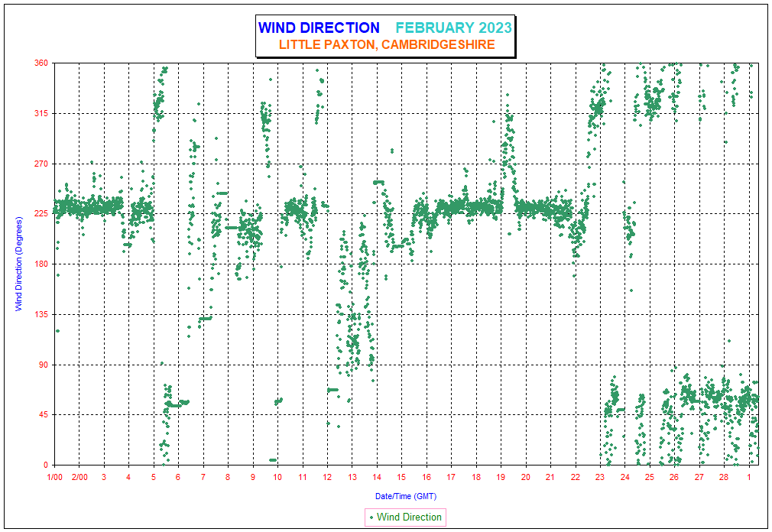
Task: Click the x-axis label for day 9
Action: pyautogui.click(x=252, y=477)
